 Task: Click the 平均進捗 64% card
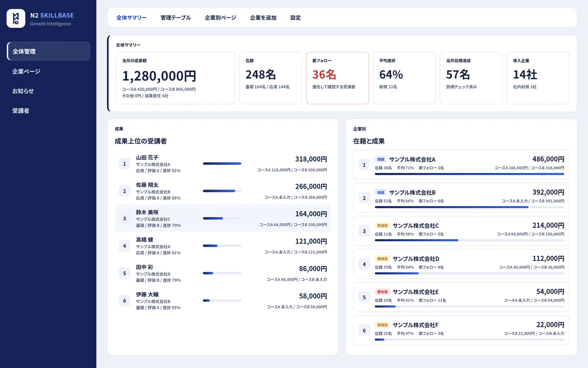pos(404,78)
